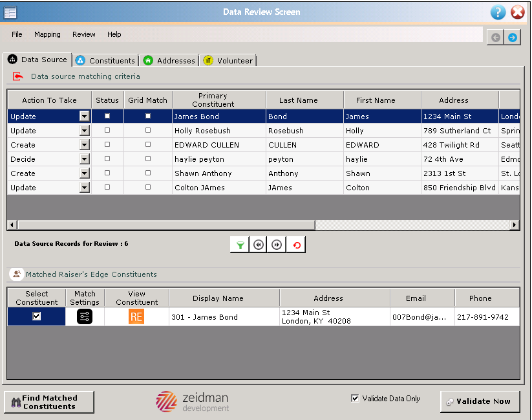Click the blue help question mark icon
The height and width of the screenshot is (420, 532).
coord(498,12)
